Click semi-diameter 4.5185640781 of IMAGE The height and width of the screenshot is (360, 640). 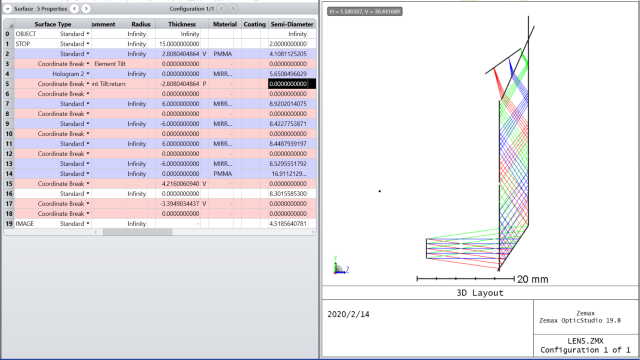(x=288, y=224)
